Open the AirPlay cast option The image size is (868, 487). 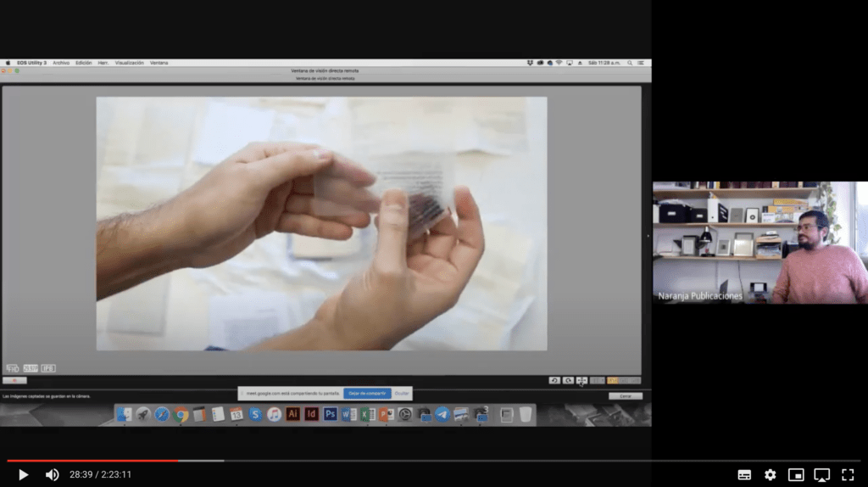pos(822,475)
